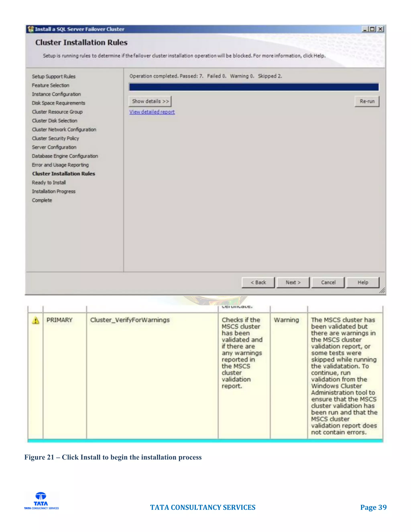Image resolution: width=411 pixels, height=532 pixels.
Task: Select the Feature Selection step
Action: pos(51,85)
